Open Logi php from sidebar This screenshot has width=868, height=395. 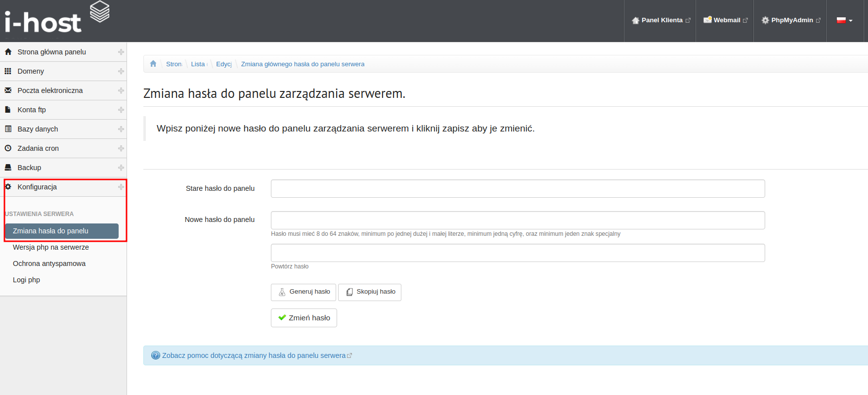pyautogui.click(x=26, y=280)
